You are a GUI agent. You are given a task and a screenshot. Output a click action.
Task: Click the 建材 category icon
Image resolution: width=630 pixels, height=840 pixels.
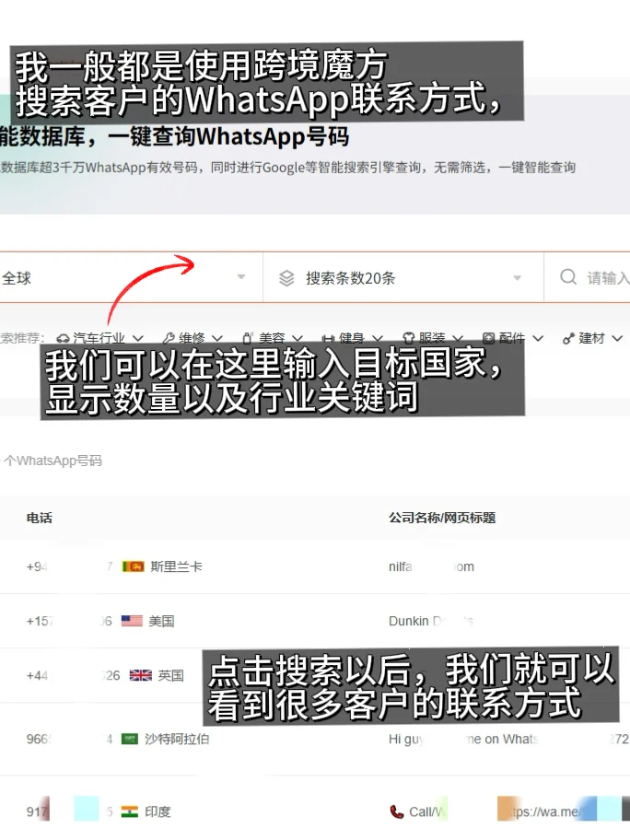(568, 339)
